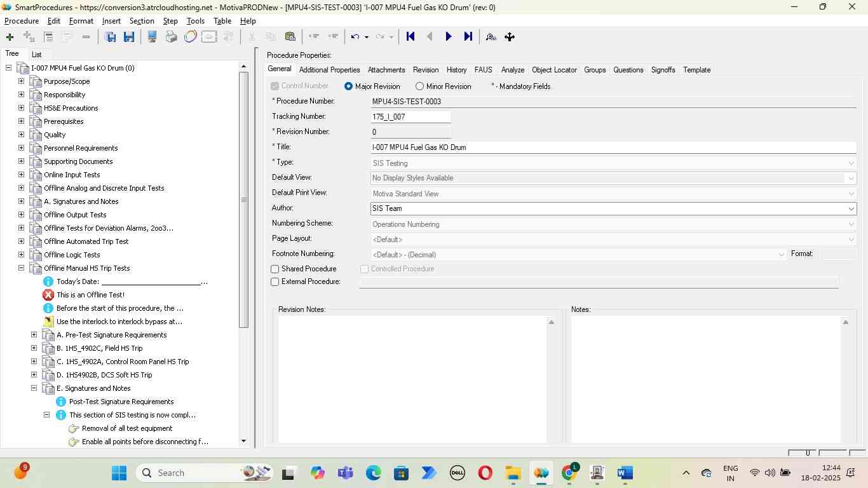Expand the Purpose/Scope tree node
Screen dimensions: 868x488
21,81
